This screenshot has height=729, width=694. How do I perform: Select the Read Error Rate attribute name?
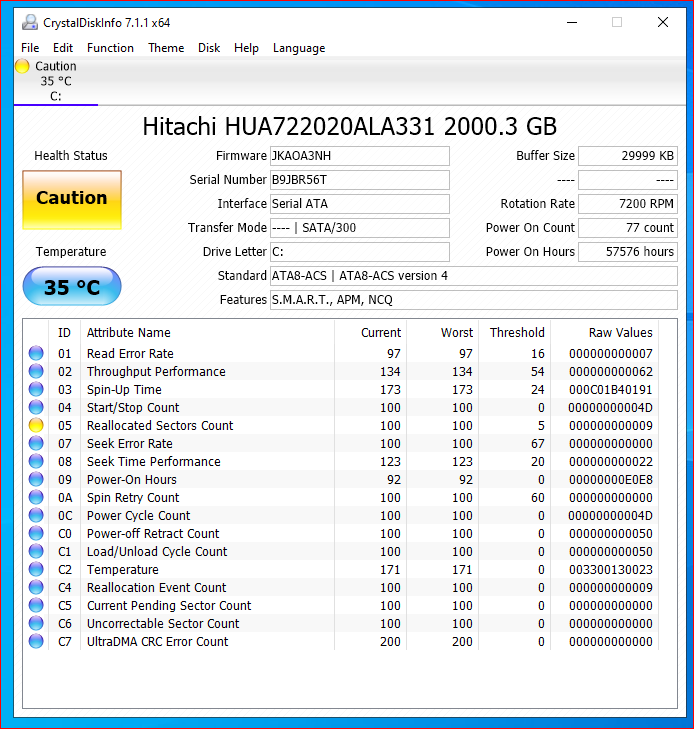tap(130, 354)
